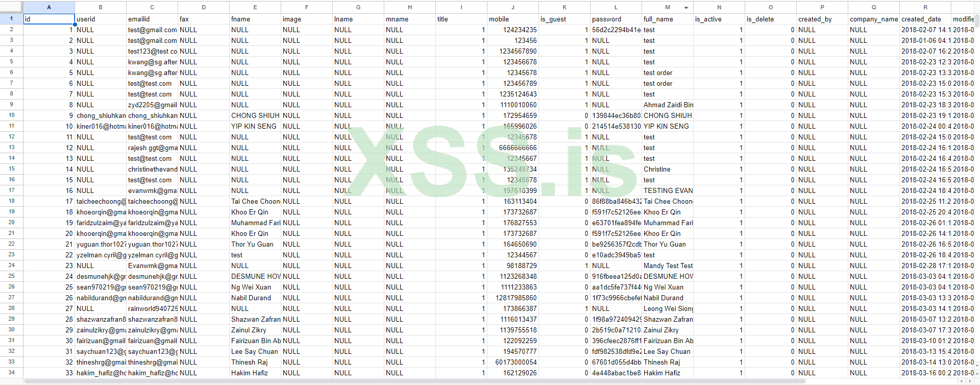This screenshot has width=980, height=385.
Task: Click the 'password' header cell
Action: pos(616,19)
